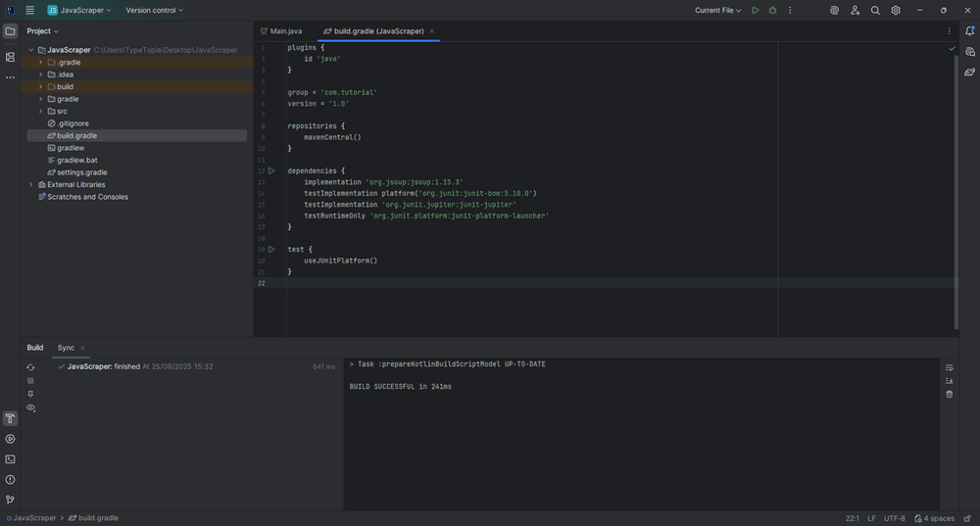The width and height of the screenshot is (980, 526).
Task: Expand External Libraries node
Action: pyautogui.click(x=30, y=185)
